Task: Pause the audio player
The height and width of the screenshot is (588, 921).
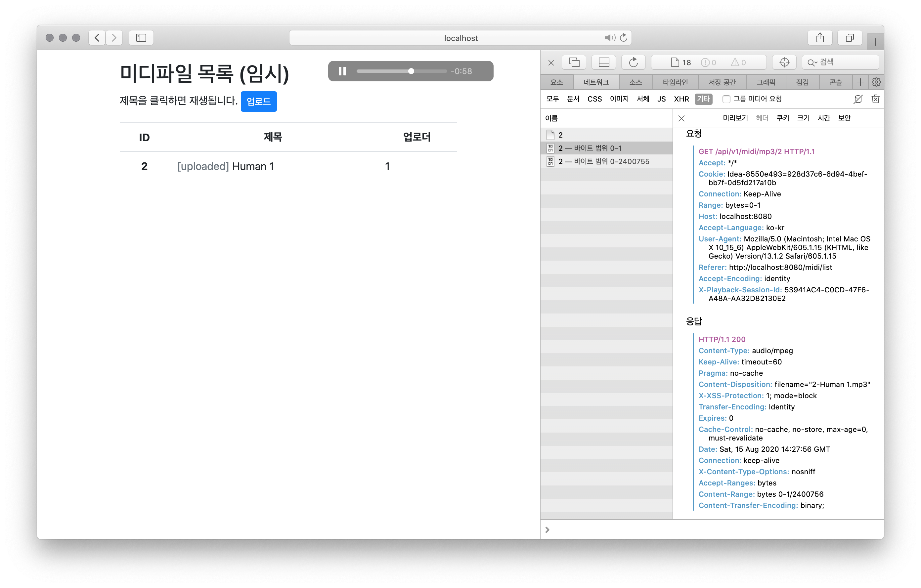Action: (342, 71)
